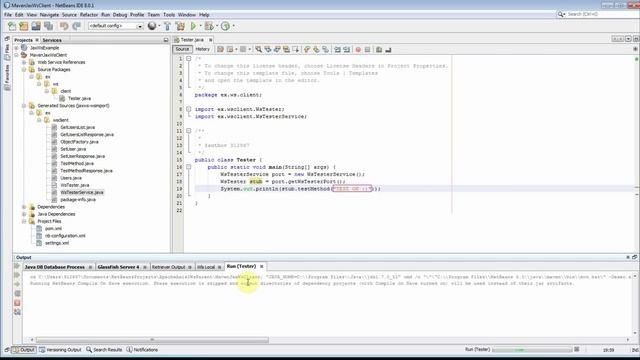Click the Uncomment editor icon
Viewport: 640px width, 360px height.
(x=388, y=49)
